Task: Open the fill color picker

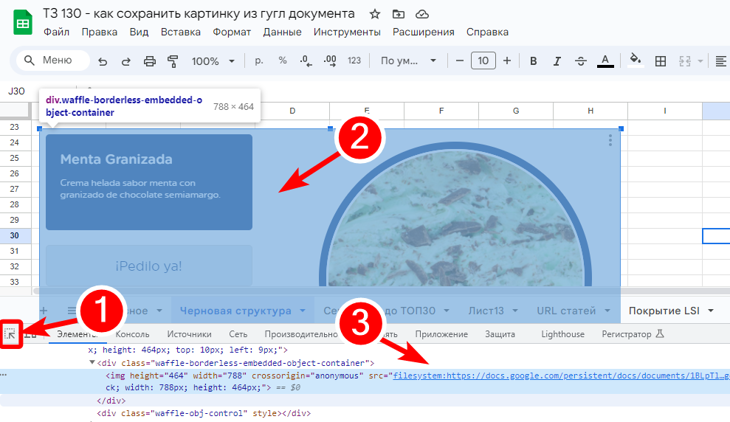Action: tap(635, 60)
